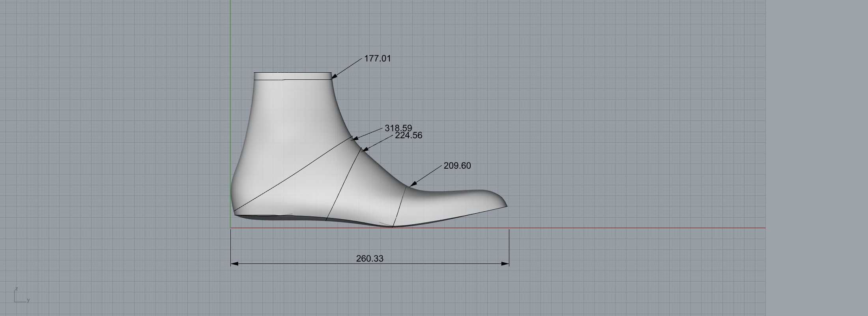Select the 209.60 dimension label
This screenshot has height=316, width=868.
click(457, 166)
